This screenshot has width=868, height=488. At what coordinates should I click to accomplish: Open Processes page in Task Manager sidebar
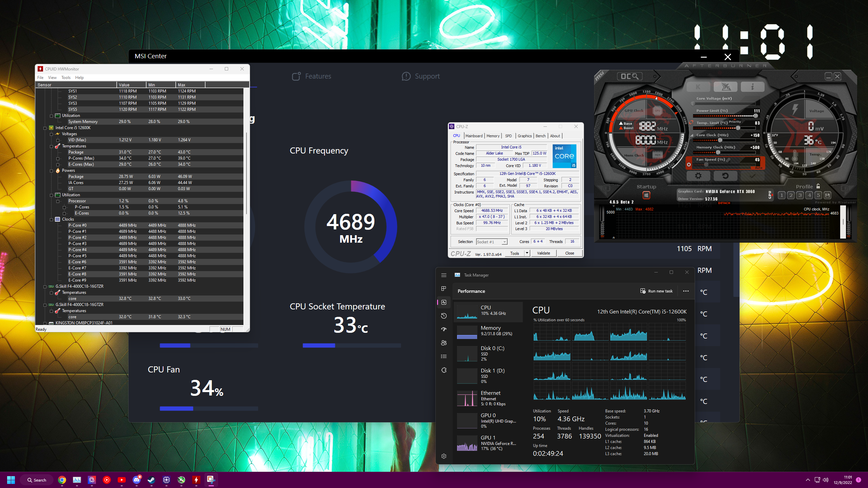[x=444, y=289]
